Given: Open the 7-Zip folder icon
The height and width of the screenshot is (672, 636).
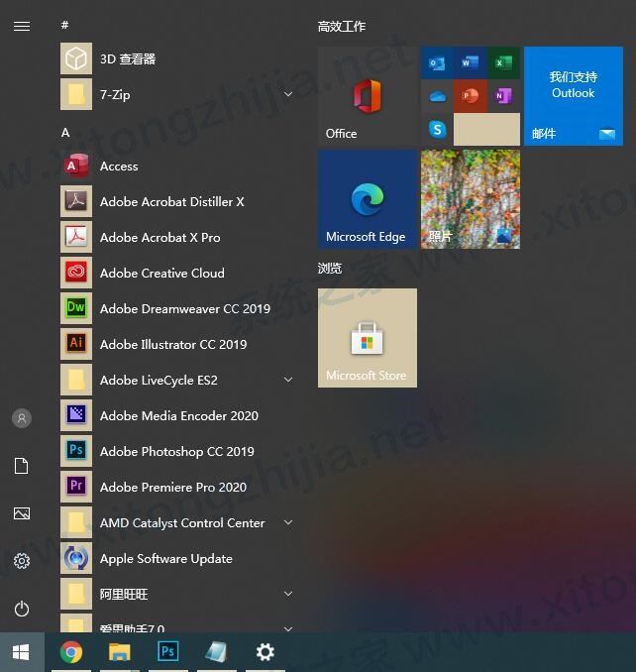Looking at the screenshot, I should click(76, 94).
